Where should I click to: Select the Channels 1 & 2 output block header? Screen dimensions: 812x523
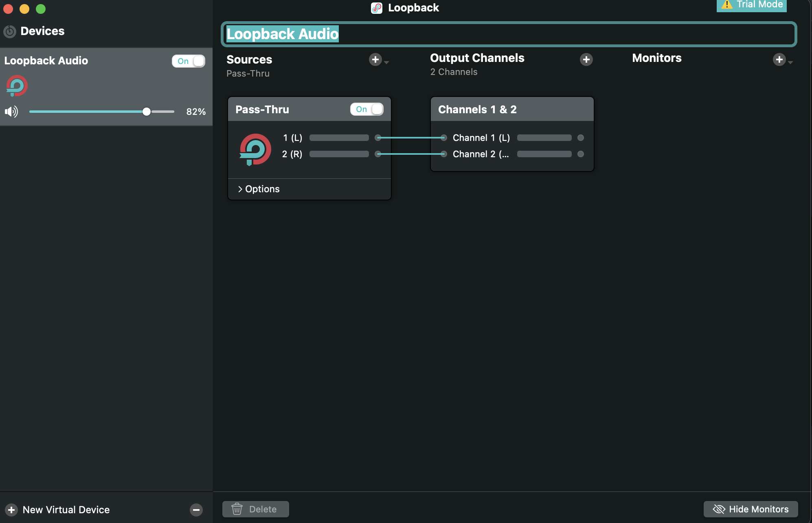coord(512,109)
